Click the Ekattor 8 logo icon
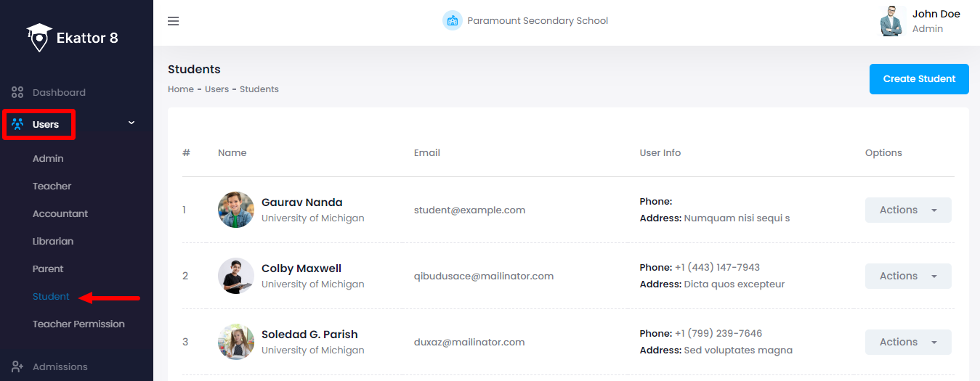The image size is (980, 381). pos(39,37)
